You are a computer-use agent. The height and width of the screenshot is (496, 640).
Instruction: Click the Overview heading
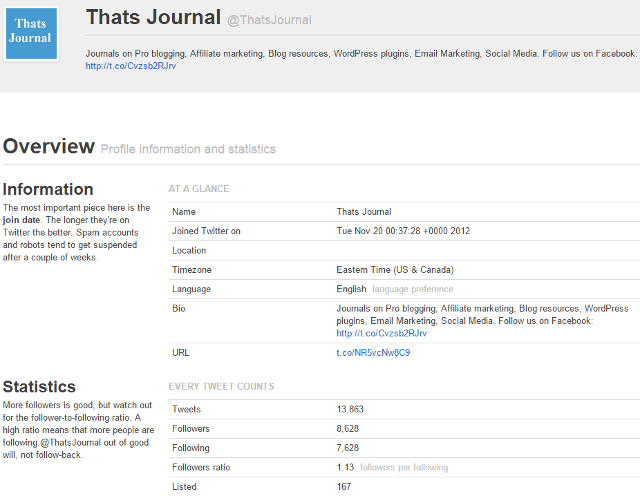(x=48, y=147)
